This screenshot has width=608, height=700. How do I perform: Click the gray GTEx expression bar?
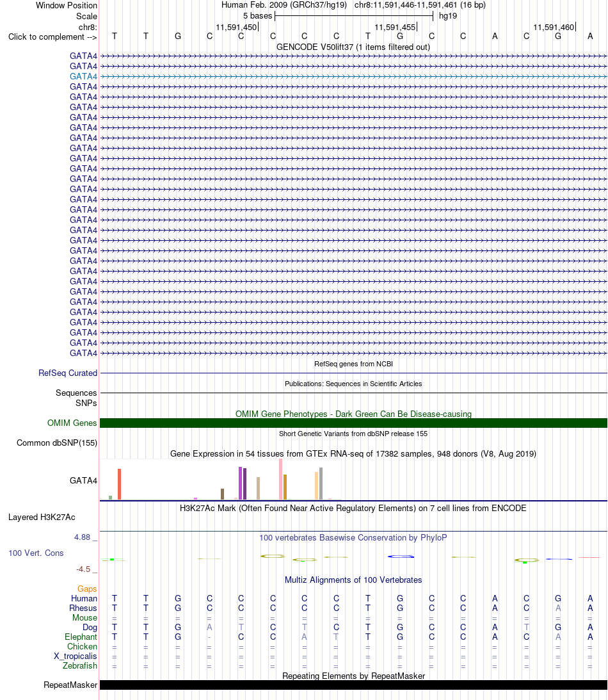pos(321,484)
